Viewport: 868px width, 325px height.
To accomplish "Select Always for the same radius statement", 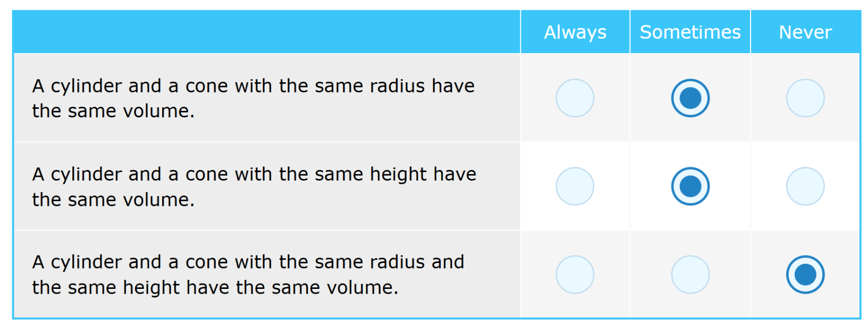I will pyautogui.click(x=575, y=98).
